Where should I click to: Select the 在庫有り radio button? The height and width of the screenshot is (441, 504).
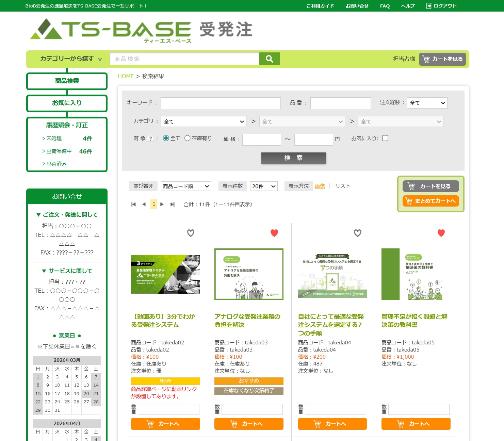click(188, 138)
